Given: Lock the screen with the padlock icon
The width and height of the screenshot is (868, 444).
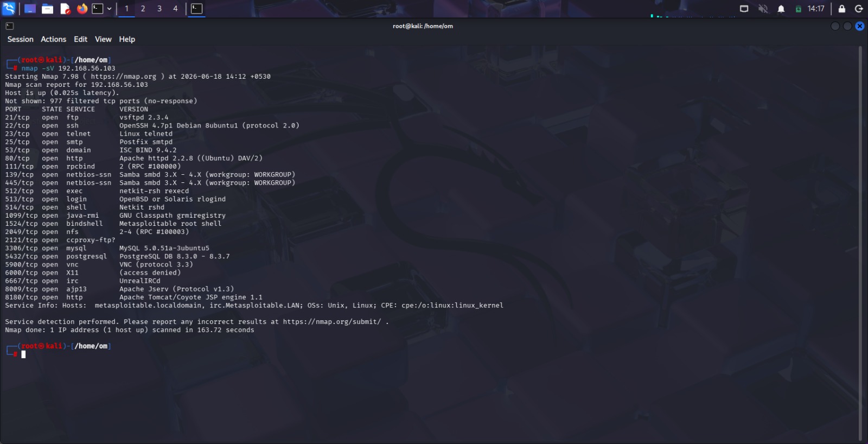Looking at the screenshot, I should coord(841,9).
